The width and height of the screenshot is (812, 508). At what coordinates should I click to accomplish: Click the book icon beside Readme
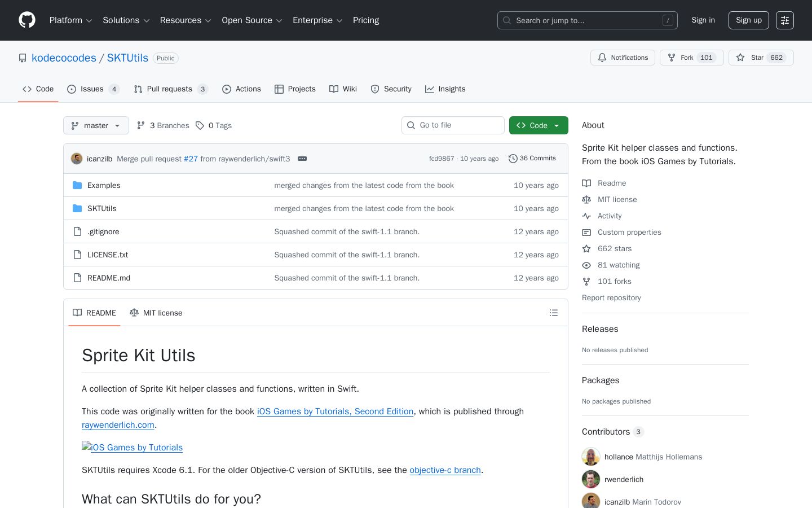pos(586,183)
